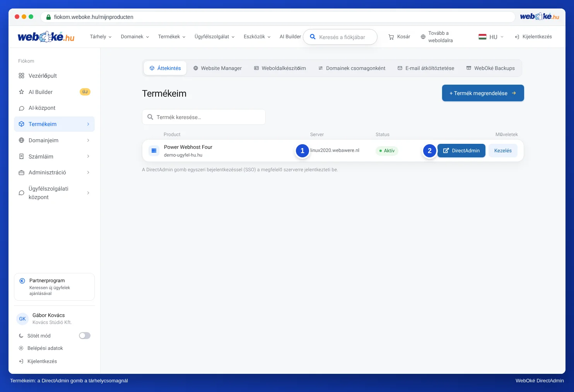Click the AI Builder star icon in sidebar
This screenshot has height=392, width=574.
pos(21,92)
